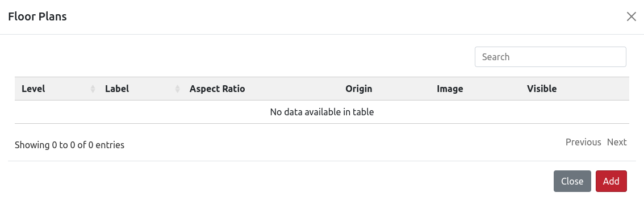Go to the Next page of entries
Screen dimensions: 644x209
pos(617,142)
